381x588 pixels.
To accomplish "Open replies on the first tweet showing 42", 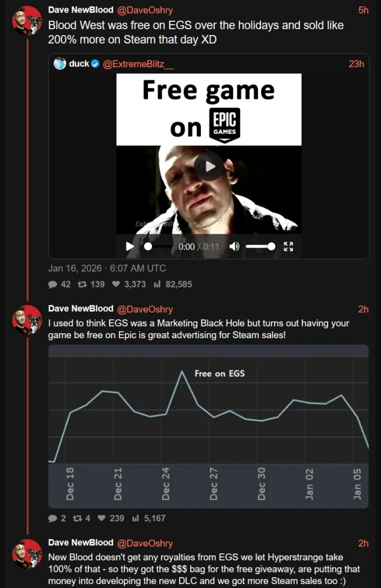I will (x=59, y=284).
